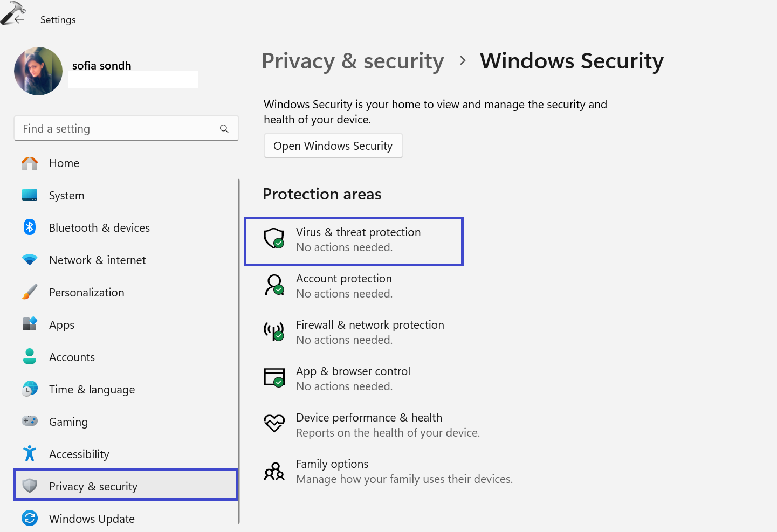Viewport: 777px width, 532px height.
Task: Click the back arrow next to Settings
Action: click(x=19, y=19)
